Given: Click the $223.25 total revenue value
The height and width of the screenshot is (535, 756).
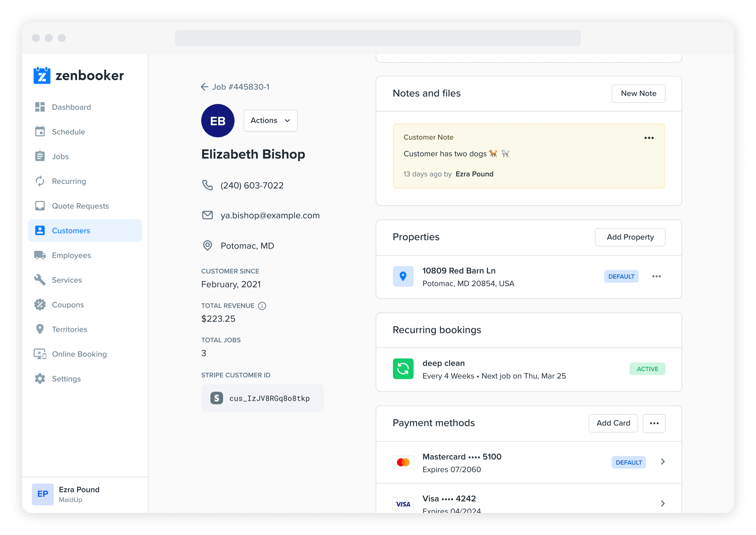Looking at the screenshot, I should pyautogui.click(x=218, y=319).
